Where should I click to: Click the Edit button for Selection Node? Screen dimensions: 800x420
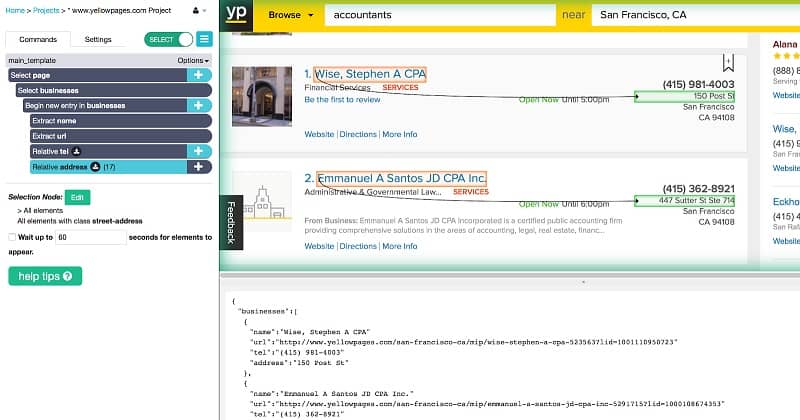[78, 197]
